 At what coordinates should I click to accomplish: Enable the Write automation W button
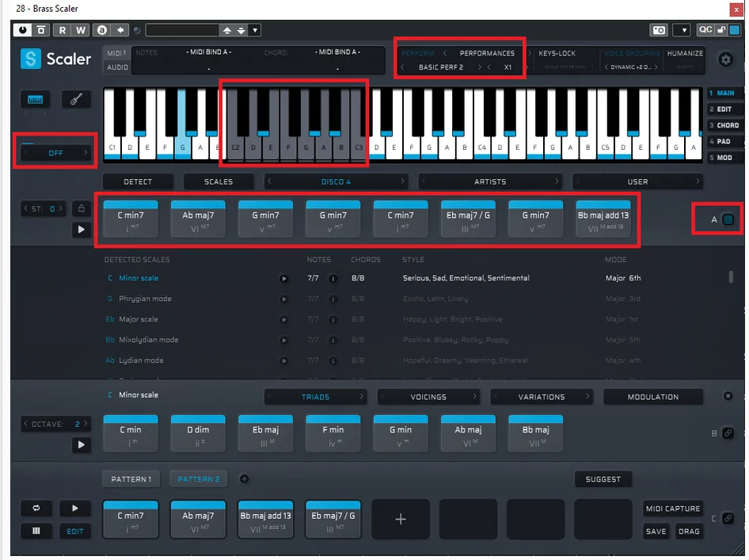coord(80,30)
